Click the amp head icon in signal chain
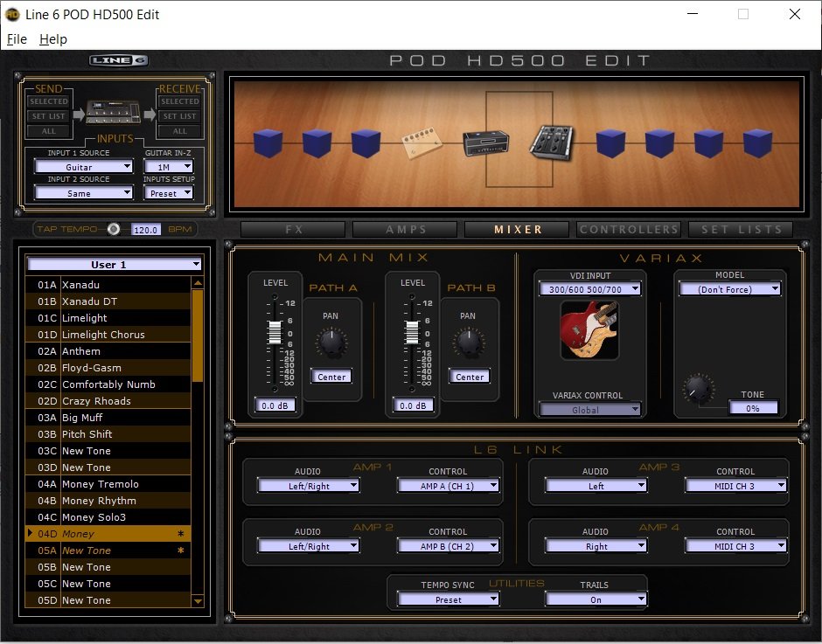 pos(485,144)
